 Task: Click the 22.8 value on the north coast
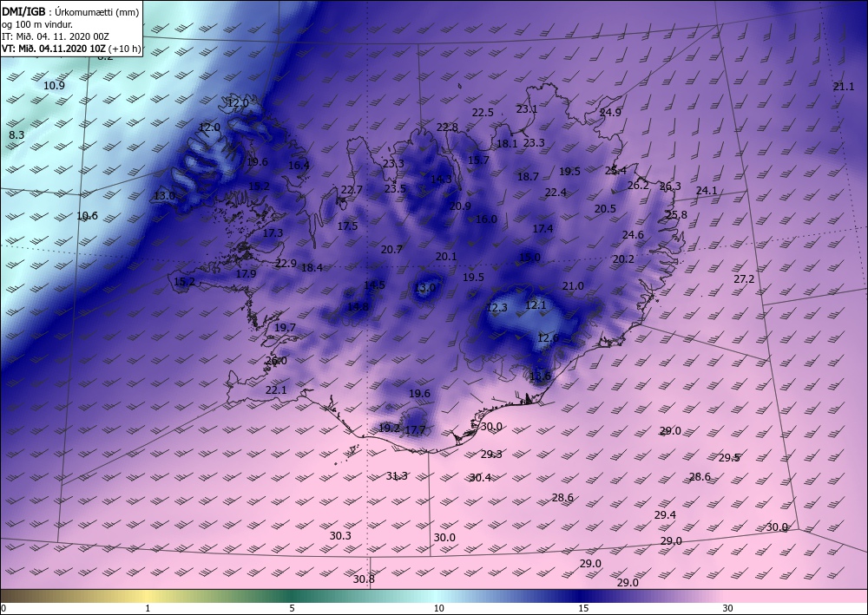447,128
